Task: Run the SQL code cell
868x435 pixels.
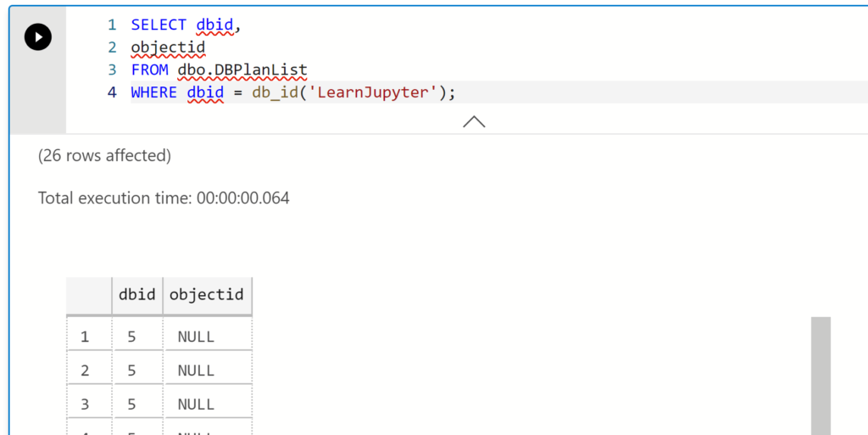Action: pyautogui.click(x=37, y=37)
